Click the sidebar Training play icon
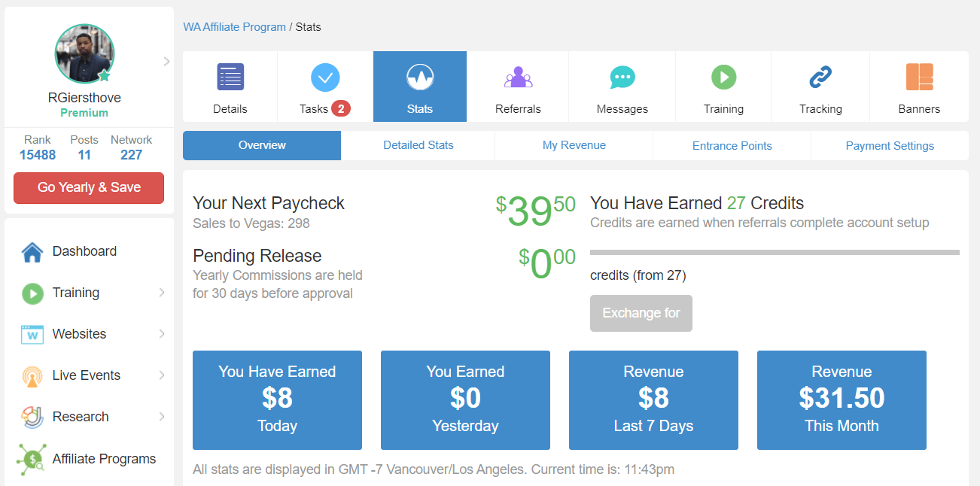The height and width of the screenshot is (486, 980). (32, 293)
